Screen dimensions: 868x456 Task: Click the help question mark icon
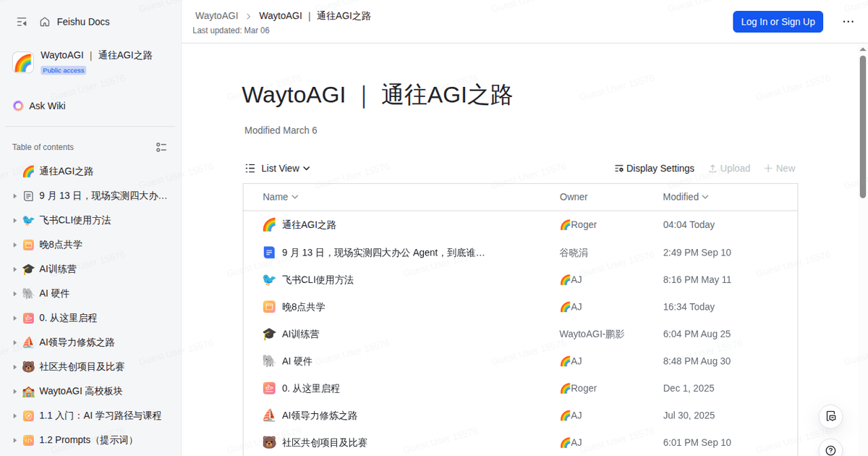click(831, 449)
